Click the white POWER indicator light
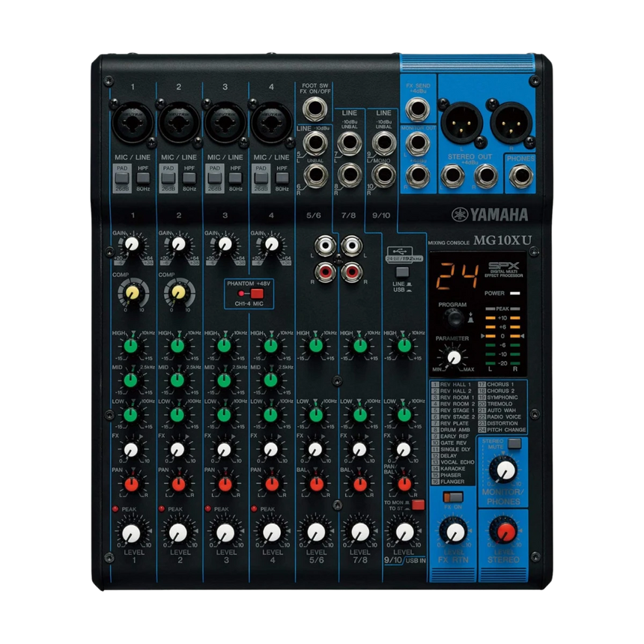This screenshot has width=644, height=644. (514, 294)
